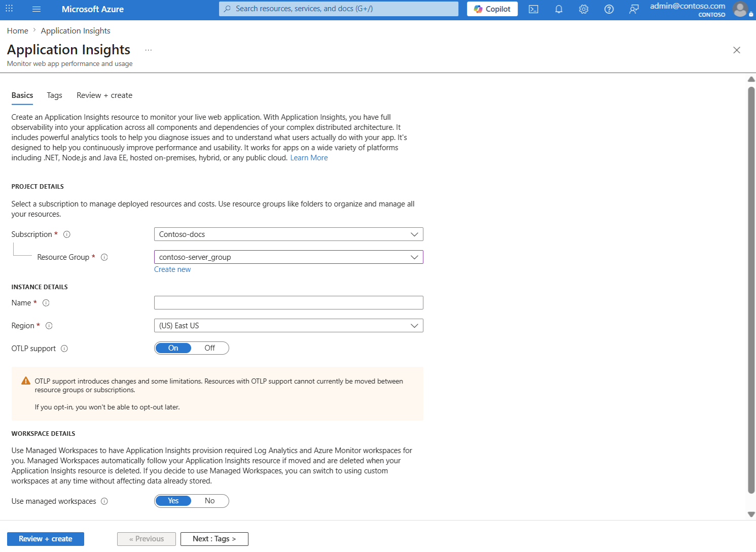Click the feedback icon in header
The width and height of the screenshot is (756, 552).
click(x=634, y=9)
